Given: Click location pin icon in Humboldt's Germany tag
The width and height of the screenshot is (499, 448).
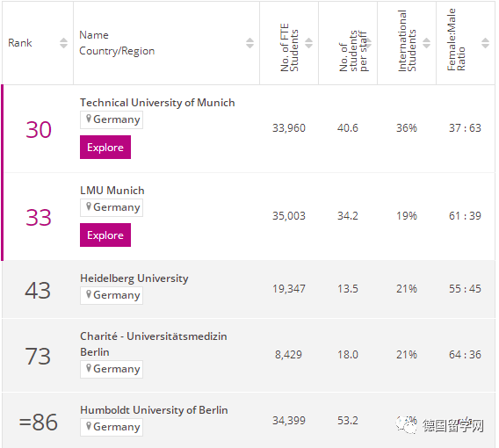Looking at the screenshot, I should pyautogui.click(x=89, y=426).
